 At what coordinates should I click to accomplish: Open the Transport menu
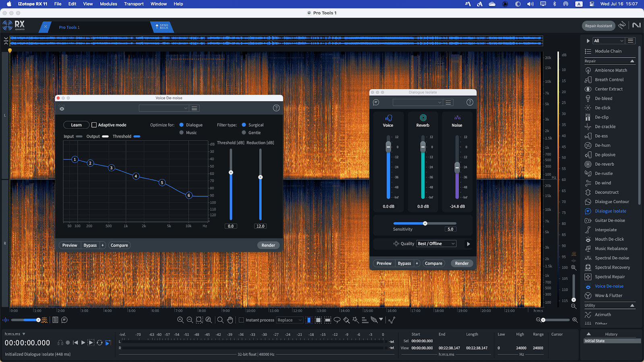coord(134,4)
